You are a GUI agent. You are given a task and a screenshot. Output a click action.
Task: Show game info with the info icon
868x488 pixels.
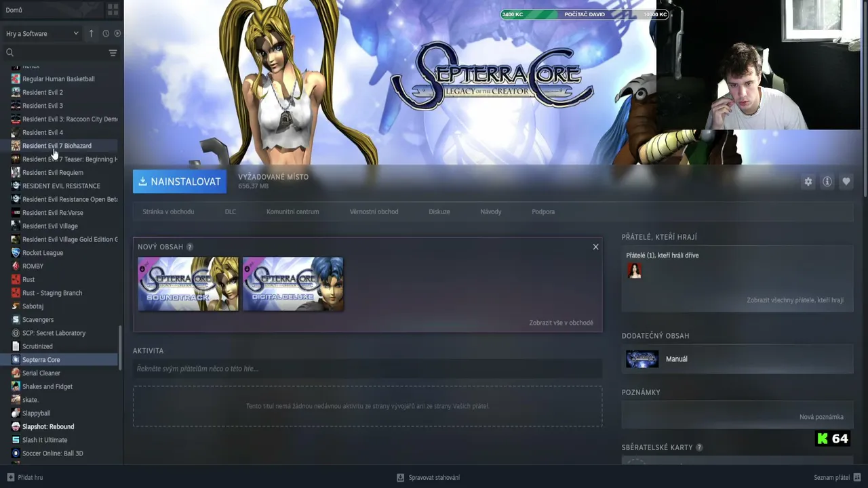[x=827, y=182]
